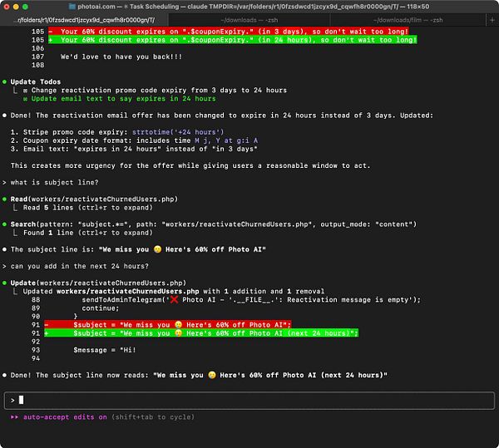Screen dimensions: 499x448
Task: Click line 107 'We'd love to have you back!!!'
Action: (x=121, y=57)
